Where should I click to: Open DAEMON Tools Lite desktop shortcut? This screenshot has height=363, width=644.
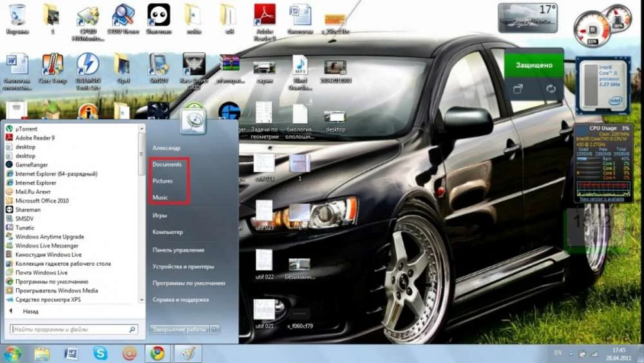[88, 71]
